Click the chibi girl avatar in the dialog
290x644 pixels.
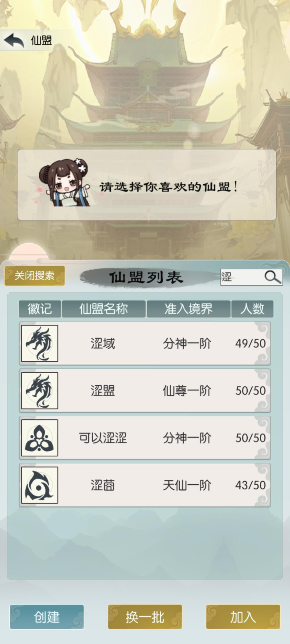coord(64,183)
